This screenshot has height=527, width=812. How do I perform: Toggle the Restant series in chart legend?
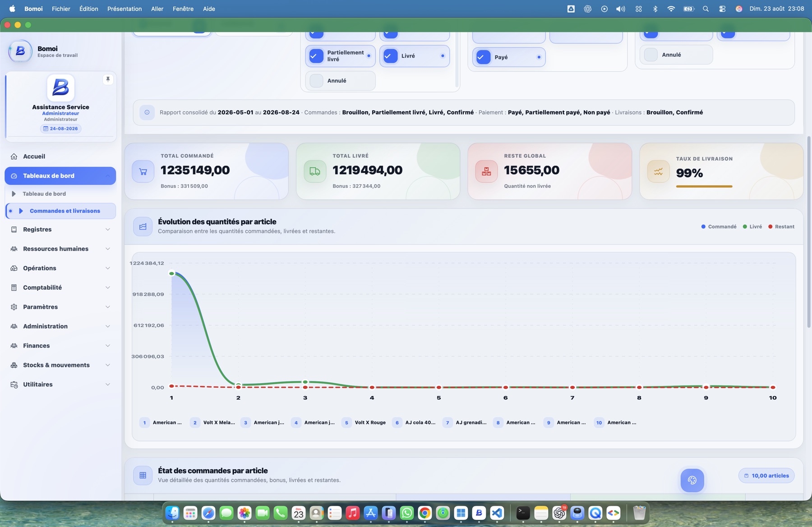pyautogui.click(x=781, y=227)
